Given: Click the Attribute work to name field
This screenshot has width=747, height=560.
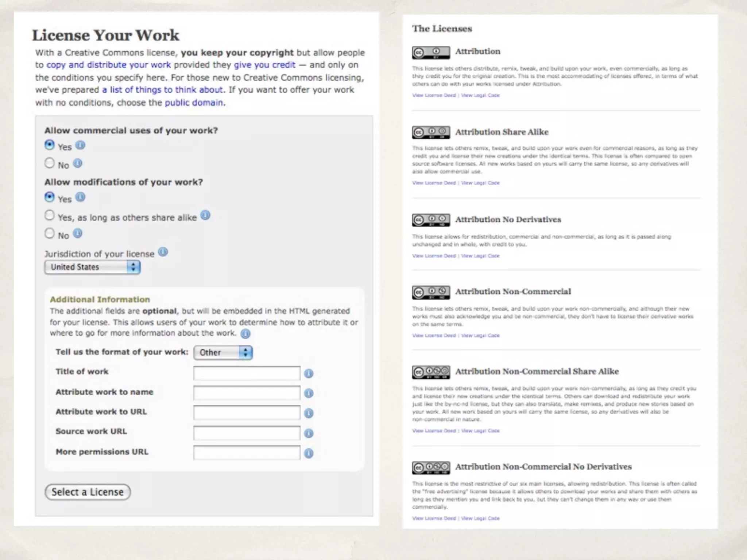Looking at the screenshot, I should (x=247, y=393).
